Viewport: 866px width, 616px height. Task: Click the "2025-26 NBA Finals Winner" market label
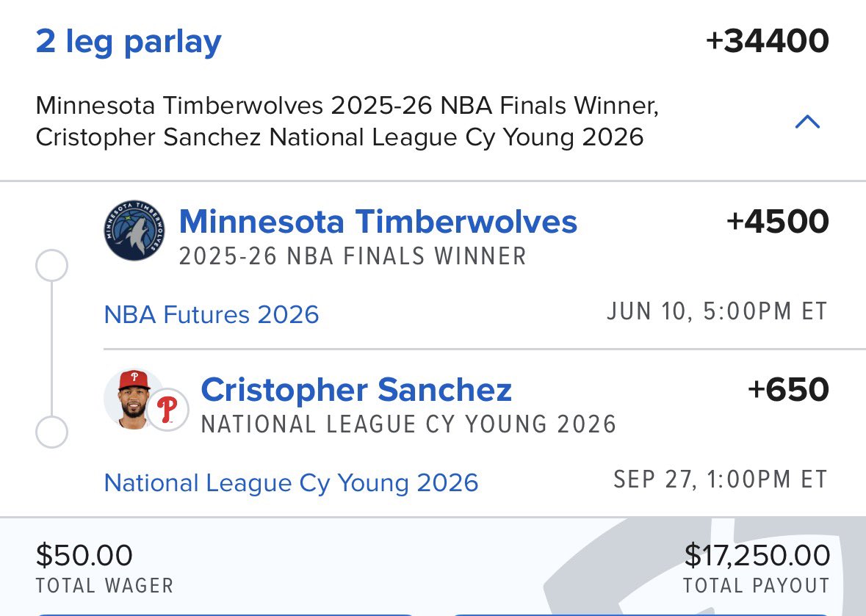(x=353, y=256)
